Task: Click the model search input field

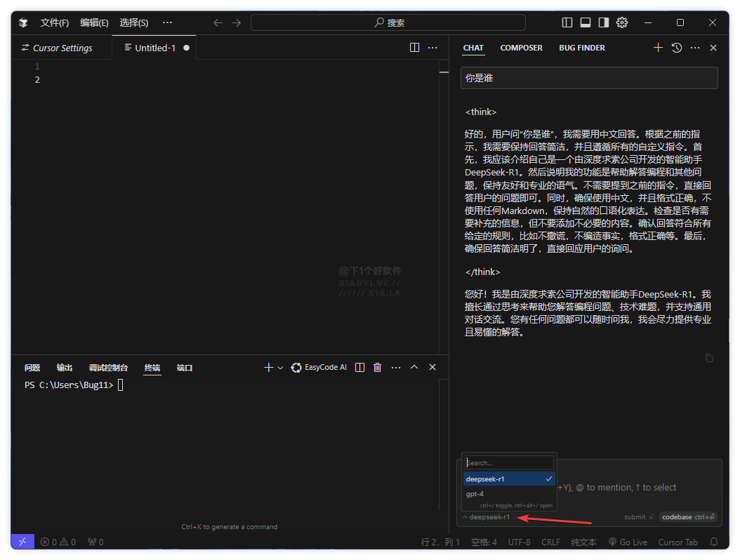Action: pos(509,462)
